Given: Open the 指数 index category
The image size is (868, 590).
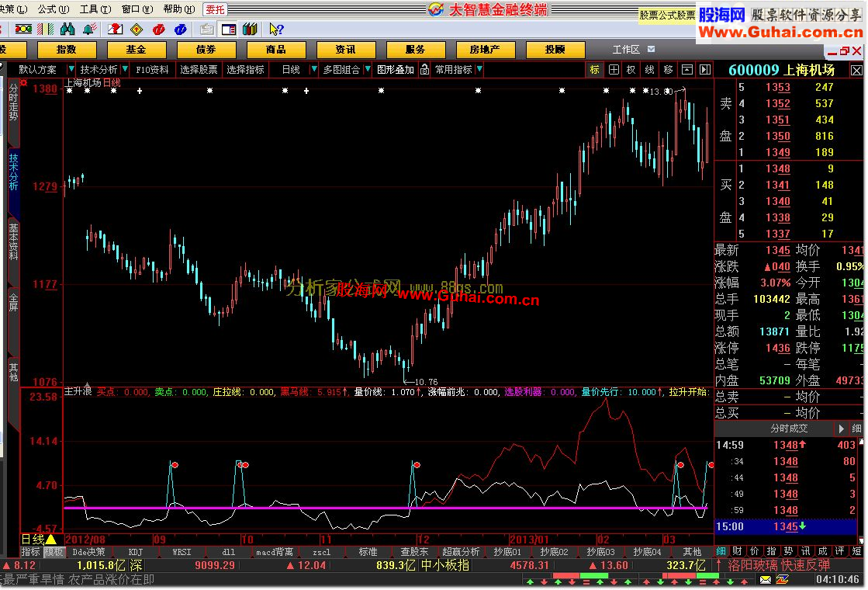Looking at the screenshot, I should click(67, 50).
